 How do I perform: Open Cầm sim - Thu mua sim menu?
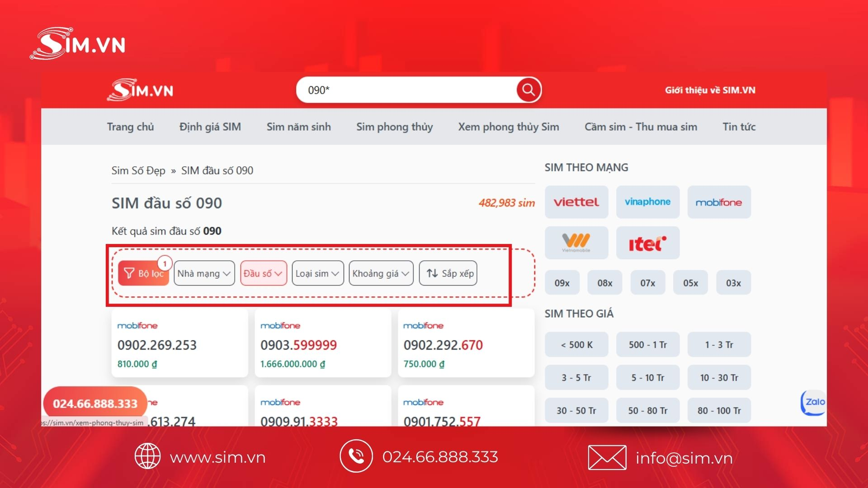(x=641, y=127)
